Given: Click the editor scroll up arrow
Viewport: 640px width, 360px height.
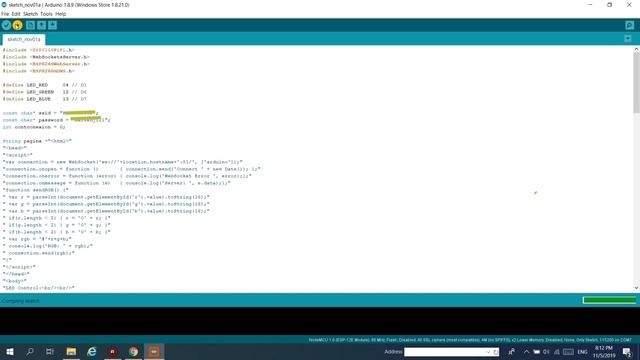Looking at the screenshot, I should tap(636, 49).
